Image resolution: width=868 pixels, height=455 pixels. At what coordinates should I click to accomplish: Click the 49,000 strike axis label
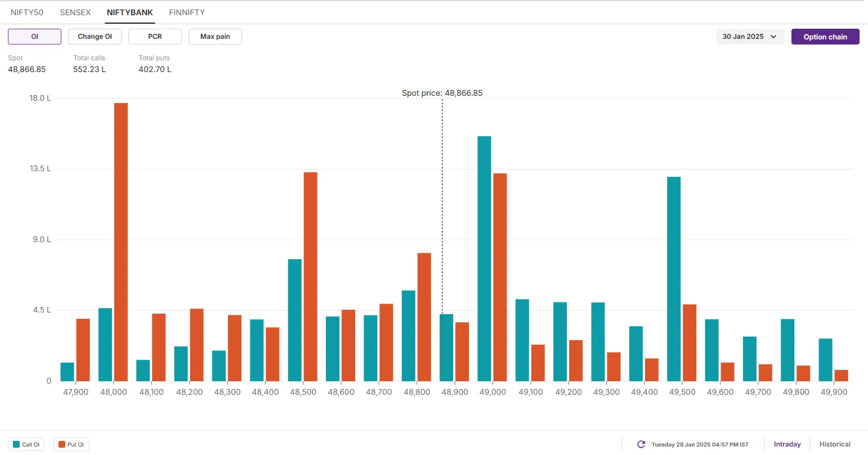[x=493, y=392]
